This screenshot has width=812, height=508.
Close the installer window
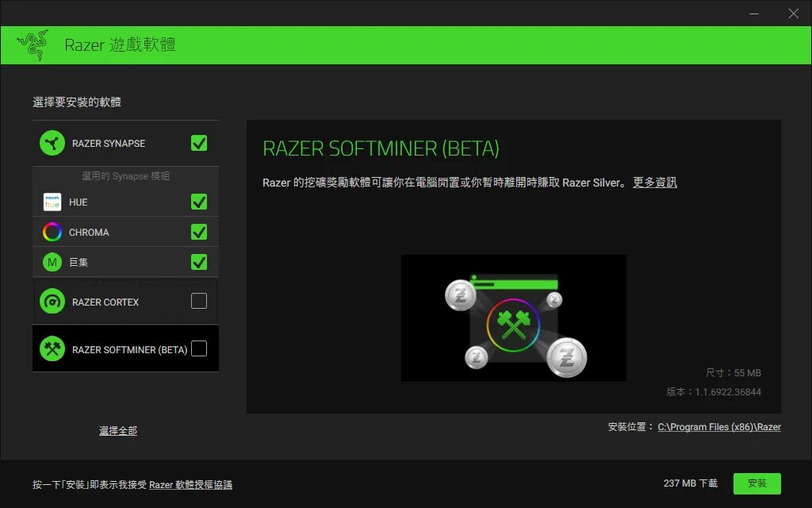793,13
